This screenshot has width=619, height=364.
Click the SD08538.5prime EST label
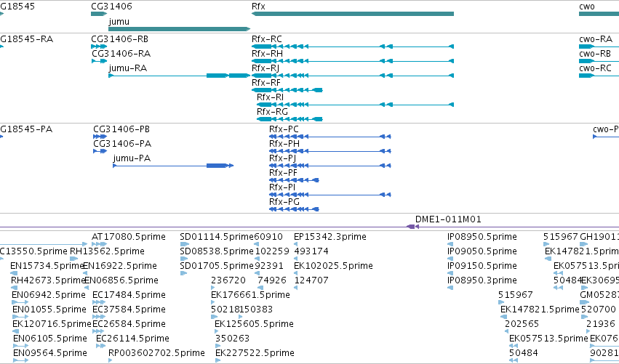217,251
